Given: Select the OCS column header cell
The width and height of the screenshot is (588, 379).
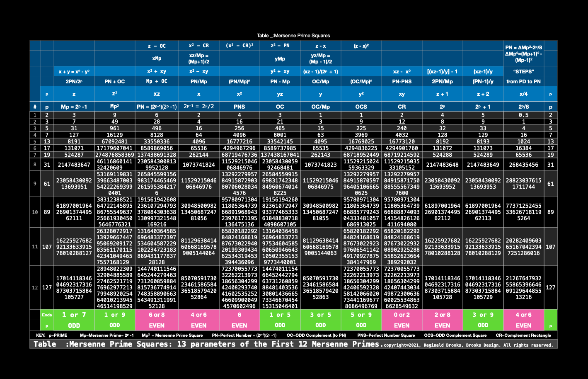Looking at the screenshot, I should (361, 107).
